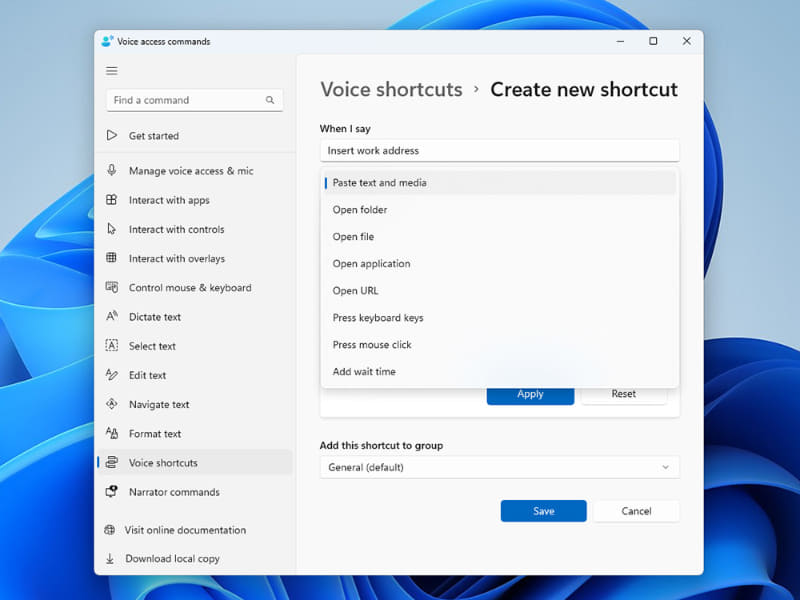This screenshot has width=800, height=600.
Task: Click the Voice shortcuts sidebar icon
Action: (112, 462)
